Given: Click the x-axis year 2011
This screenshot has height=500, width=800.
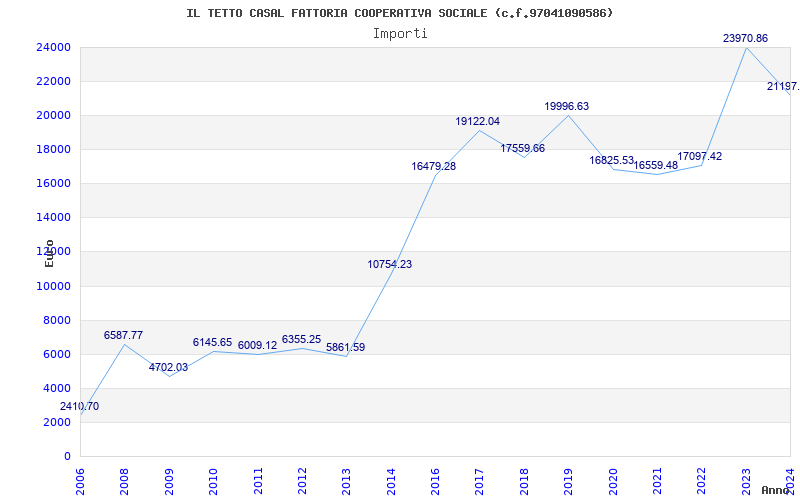Looking at the screenshot, I should 258,481.
